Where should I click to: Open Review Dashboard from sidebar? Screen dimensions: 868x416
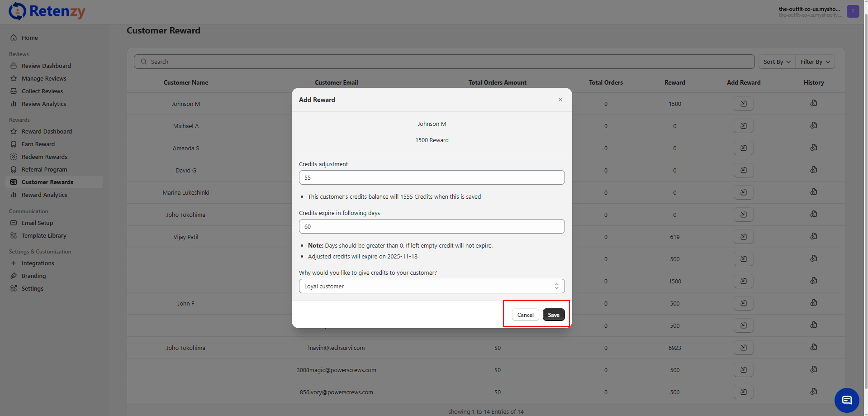(46, 66)
